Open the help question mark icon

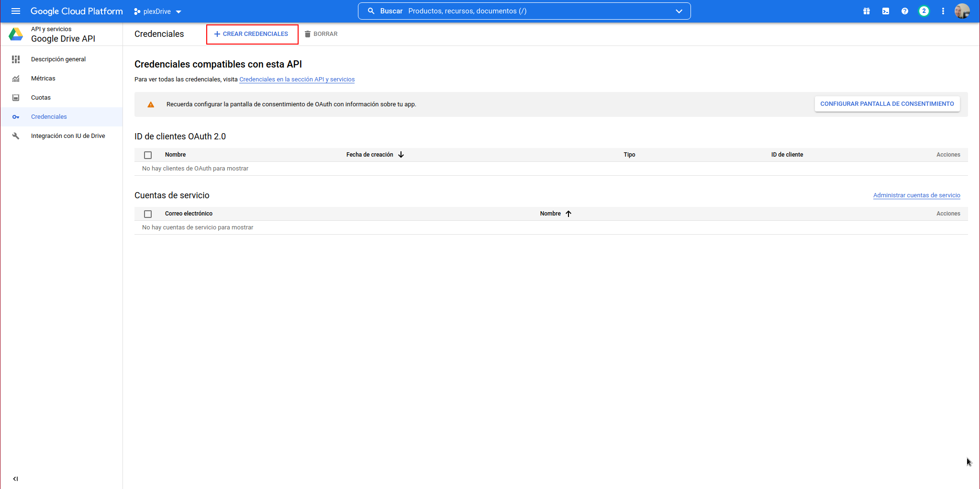(904, 11)
